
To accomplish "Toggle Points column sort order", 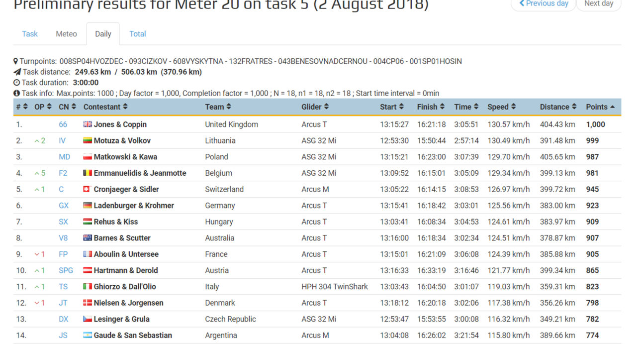I will click(x=600, y=107).
